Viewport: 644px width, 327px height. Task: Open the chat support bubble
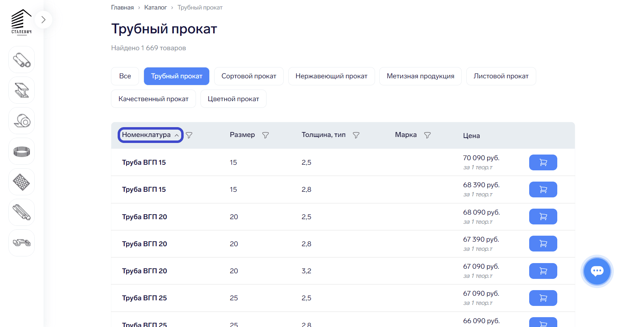coord(597,271)
